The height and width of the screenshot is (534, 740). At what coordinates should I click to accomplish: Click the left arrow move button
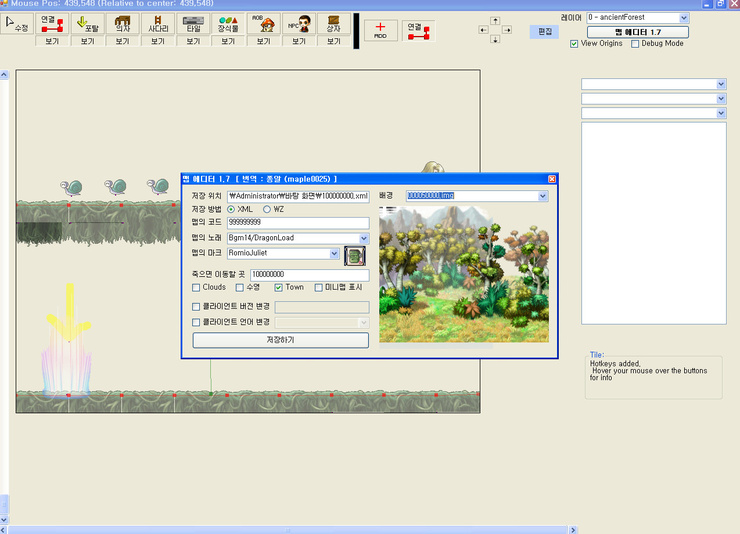483,30
